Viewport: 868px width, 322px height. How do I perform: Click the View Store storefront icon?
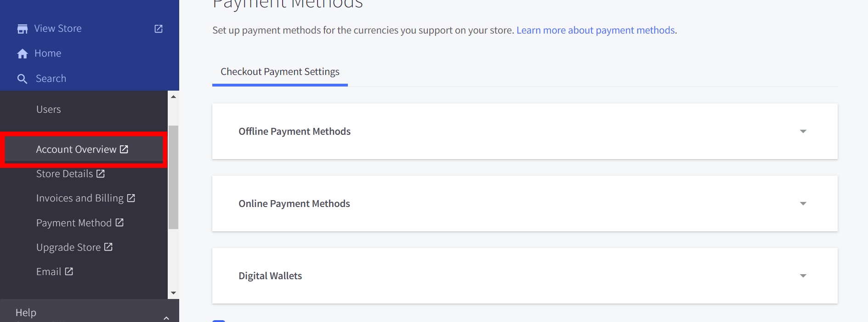[22, 29]
